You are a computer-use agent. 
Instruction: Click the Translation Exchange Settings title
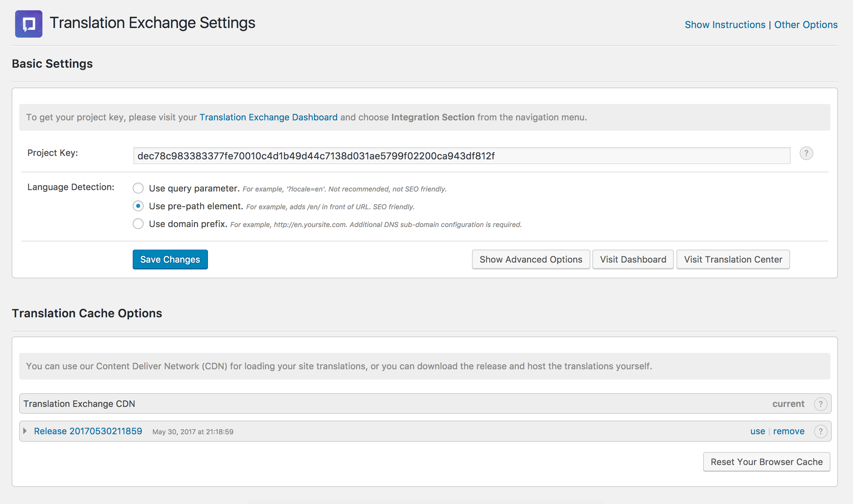point(153,23)
